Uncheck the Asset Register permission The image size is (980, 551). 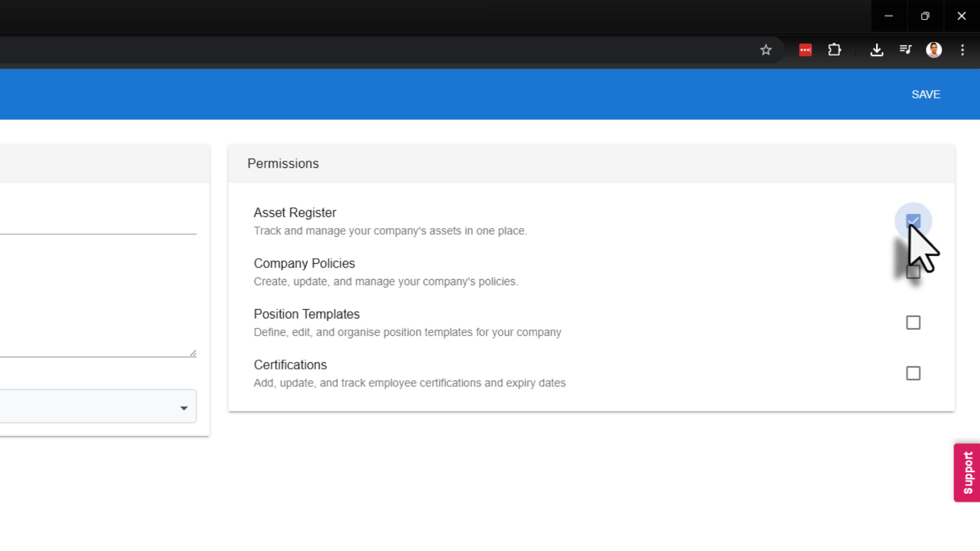point(913,221)
